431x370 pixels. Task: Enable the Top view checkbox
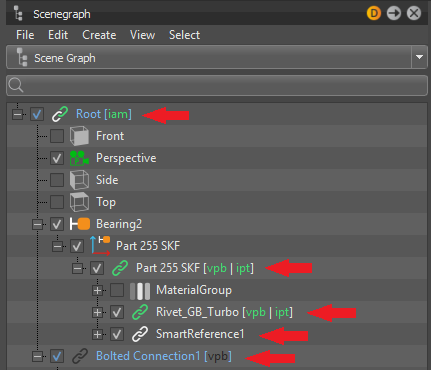pos(57,202)
